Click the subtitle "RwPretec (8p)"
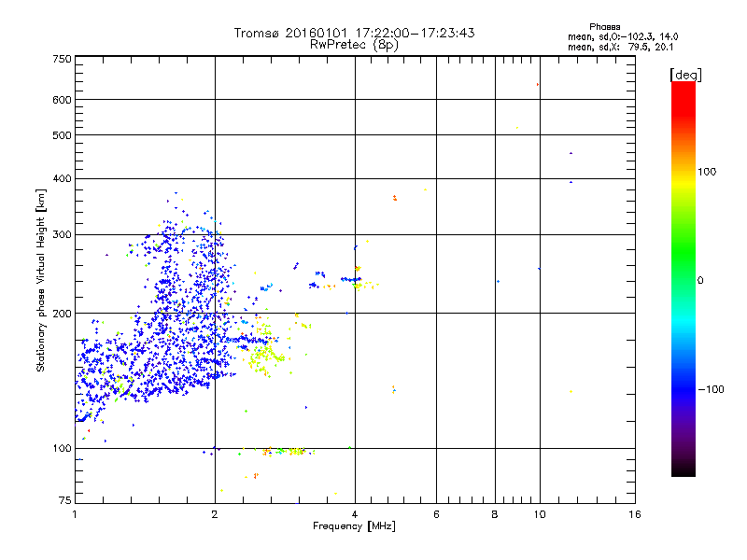 click(354, 45)
